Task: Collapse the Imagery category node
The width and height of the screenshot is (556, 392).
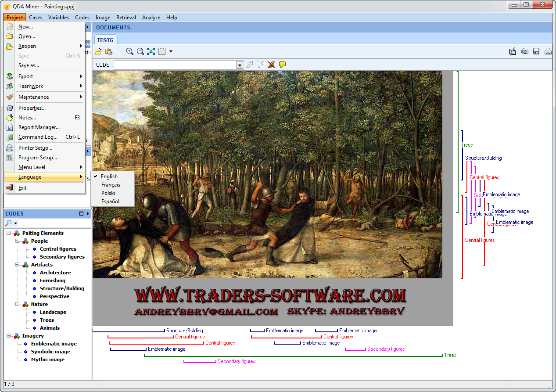Action: (x=9, y=336)
